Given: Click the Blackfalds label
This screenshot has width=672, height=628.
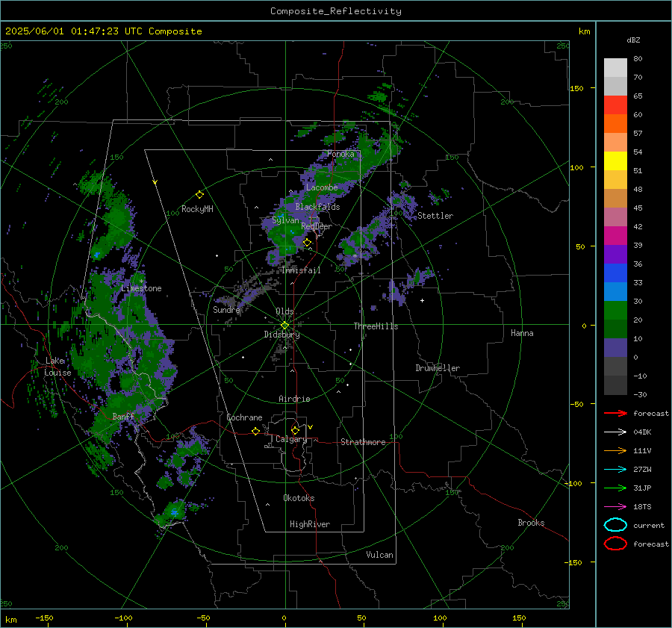Looking at the screenshot, I should (x=317, y=207).
